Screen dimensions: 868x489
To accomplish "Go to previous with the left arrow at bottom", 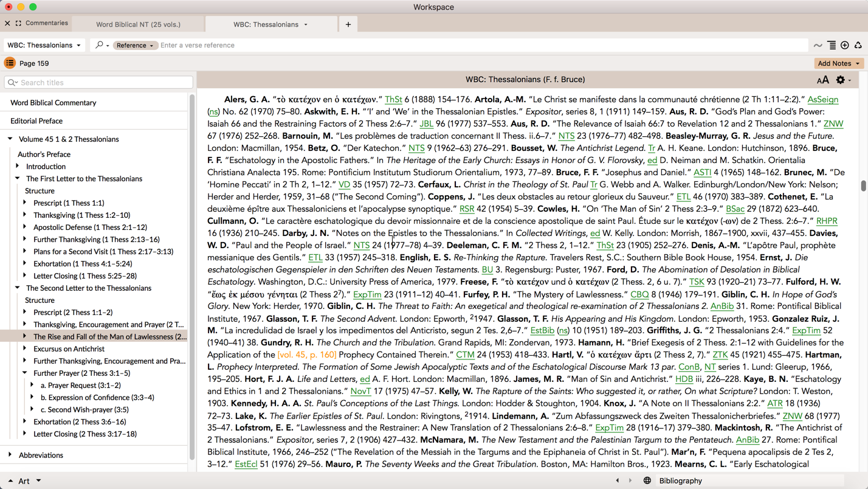I will [618, 480].
